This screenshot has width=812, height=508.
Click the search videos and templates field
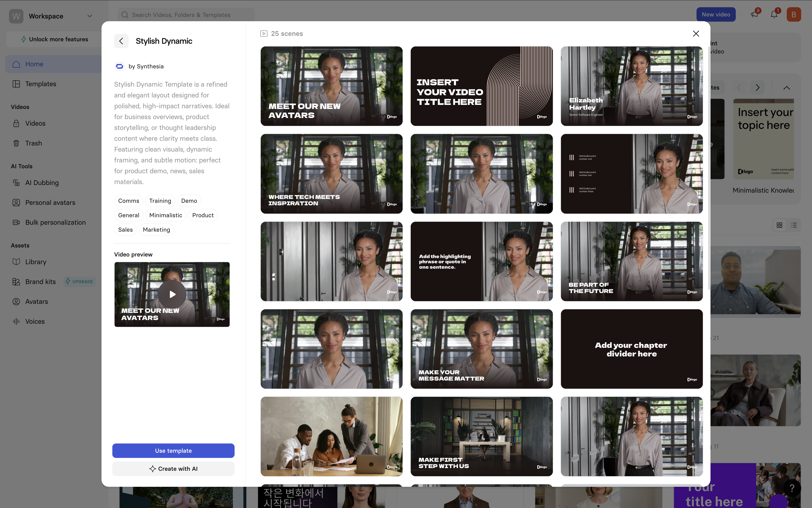186,15
